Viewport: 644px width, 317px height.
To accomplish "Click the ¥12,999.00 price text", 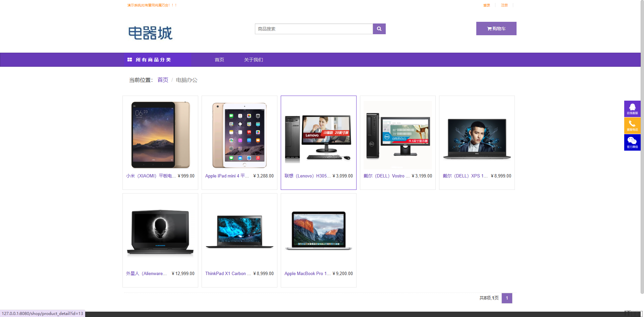I will [183, 273].
